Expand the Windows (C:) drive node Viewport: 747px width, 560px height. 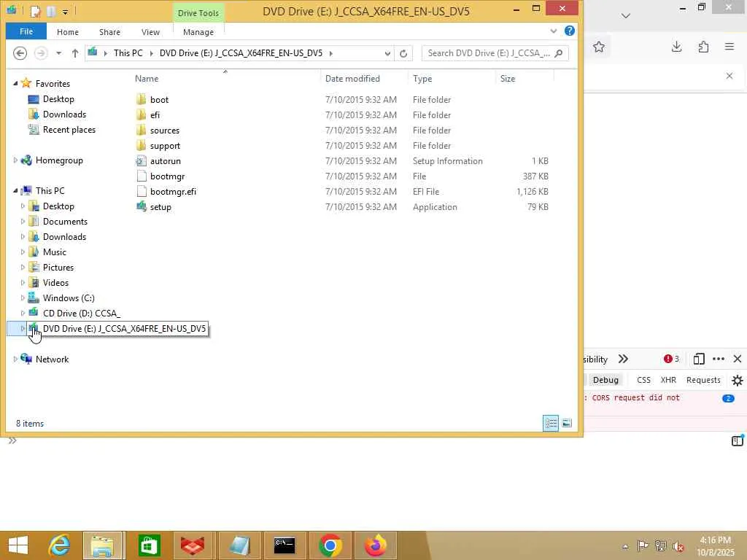tap(23, 298)
